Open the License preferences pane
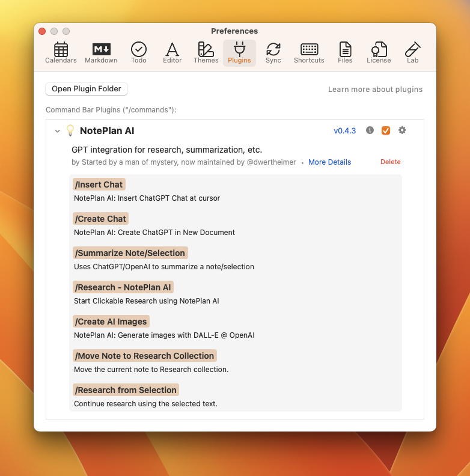The height and width of the screenshot is (476, 470). [379, 53]
